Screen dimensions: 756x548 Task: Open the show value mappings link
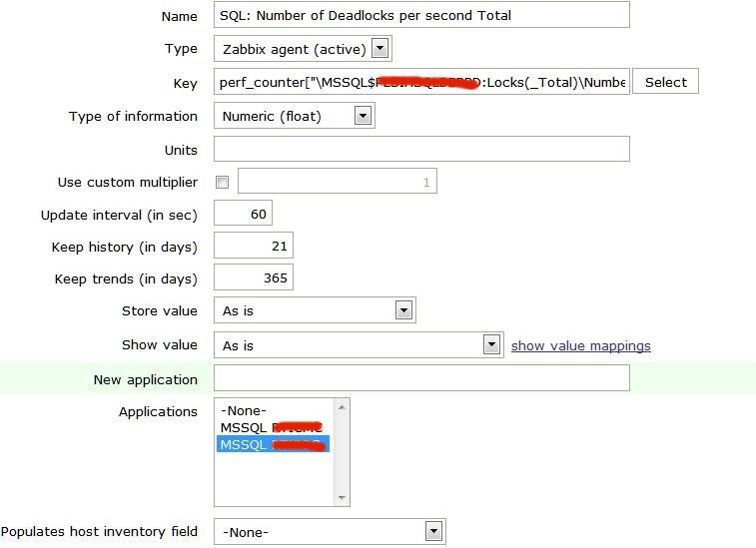coord(580,345)
